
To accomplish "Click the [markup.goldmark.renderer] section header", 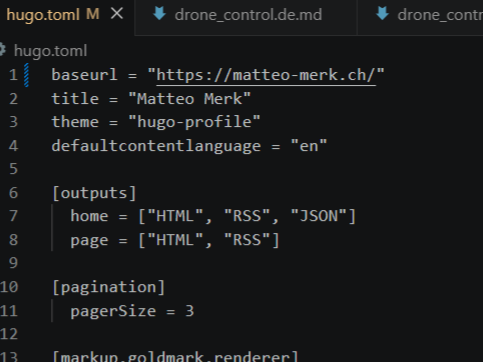I will [x=175, y=357].
